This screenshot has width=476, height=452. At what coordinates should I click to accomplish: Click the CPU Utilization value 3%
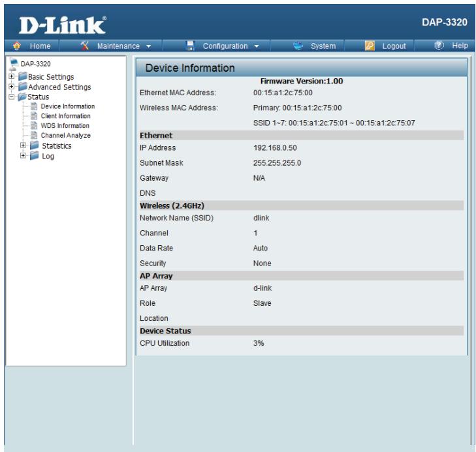(x=259, y=344)
